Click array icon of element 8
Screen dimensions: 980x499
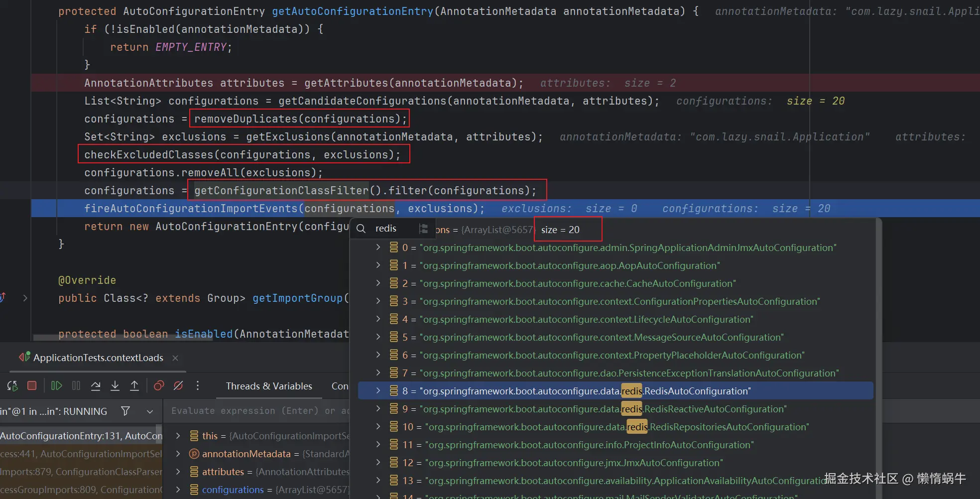393,391
